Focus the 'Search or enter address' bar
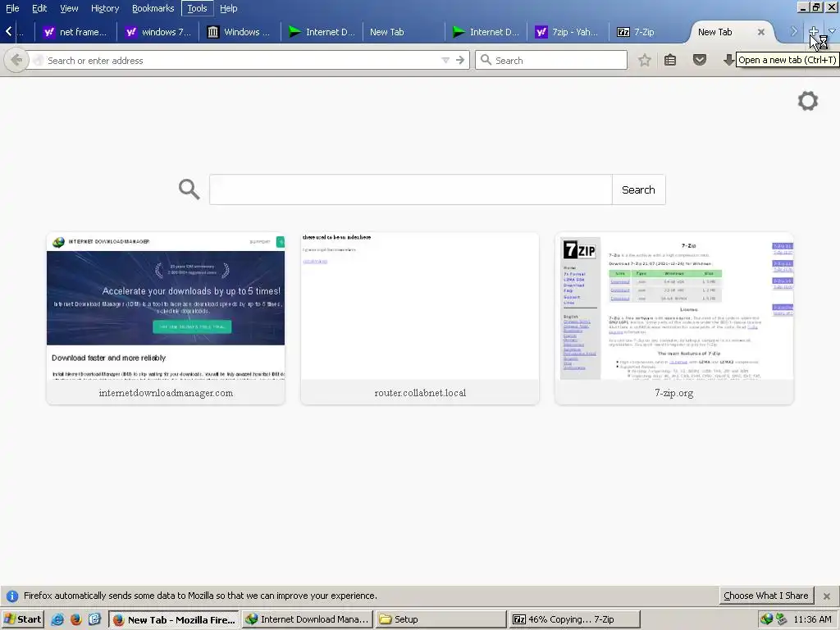 coord(235,61)
